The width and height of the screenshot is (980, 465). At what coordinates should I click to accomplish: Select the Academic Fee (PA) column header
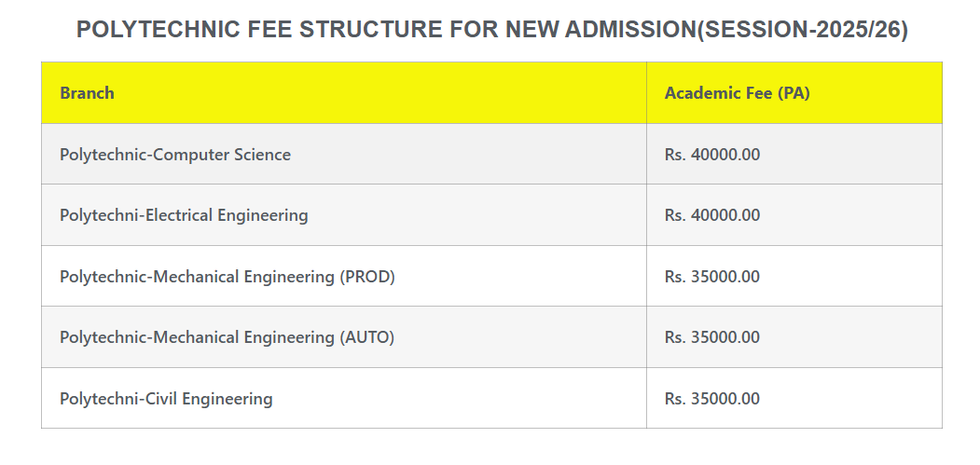pos(737,93)
